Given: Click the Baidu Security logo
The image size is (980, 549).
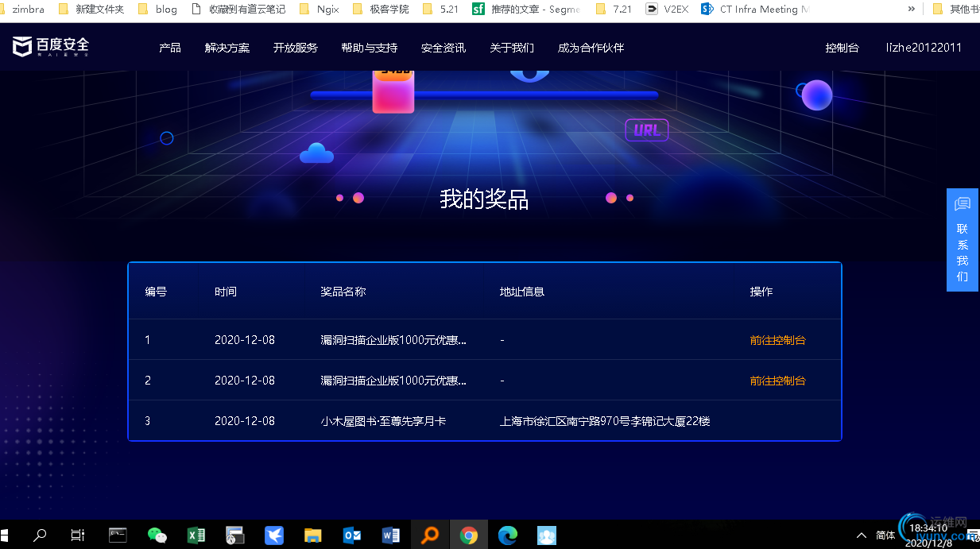Looking at the screenshot, I should 50,47.
